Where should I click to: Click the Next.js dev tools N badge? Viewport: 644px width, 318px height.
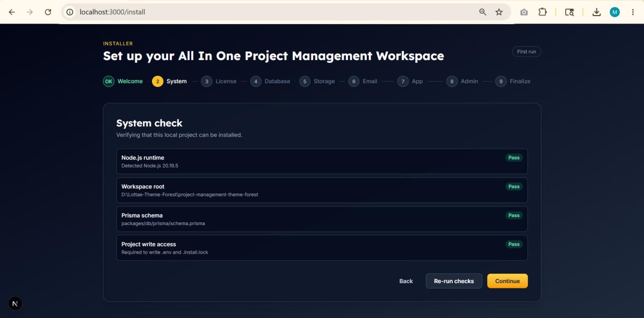coord(15,303)
